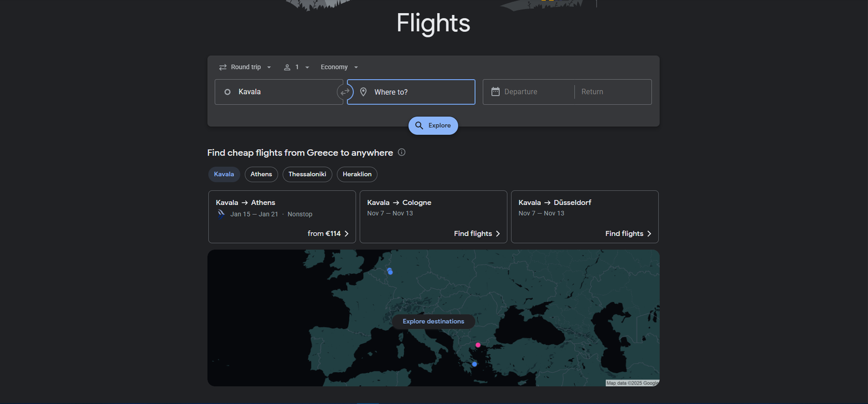The height and width of the screenshot is (404, 868).
Task: Click the calendar icon in Departure field
Action: coord(495,92)
